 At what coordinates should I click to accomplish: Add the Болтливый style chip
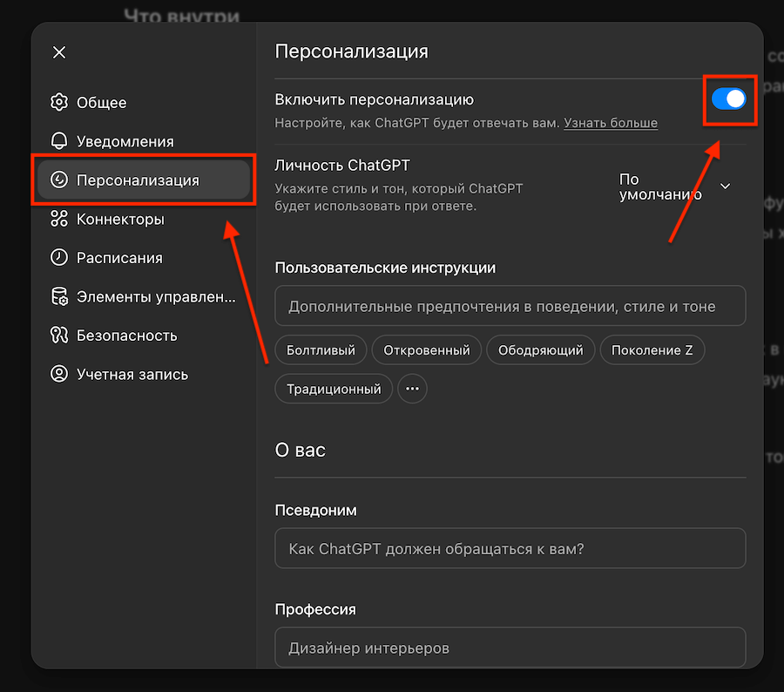(321, 349)
